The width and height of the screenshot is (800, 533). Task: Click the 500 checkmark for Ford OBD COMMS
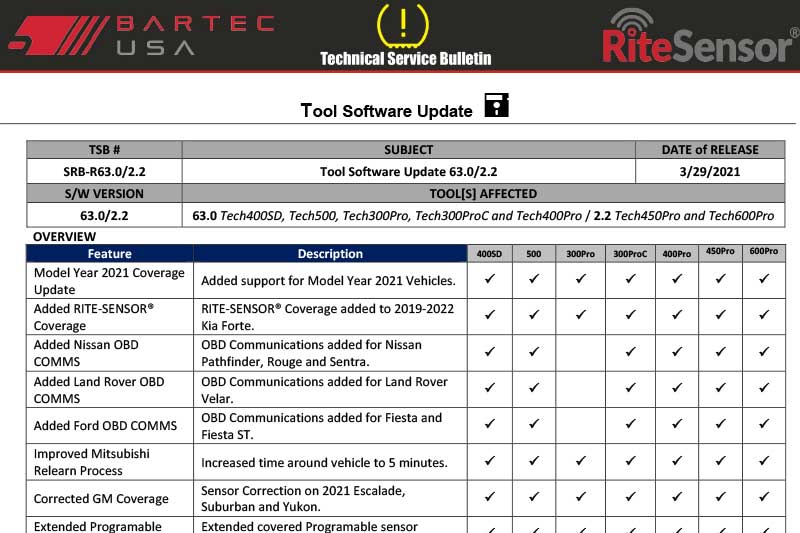pyautogui.click(x=534, y=424)
